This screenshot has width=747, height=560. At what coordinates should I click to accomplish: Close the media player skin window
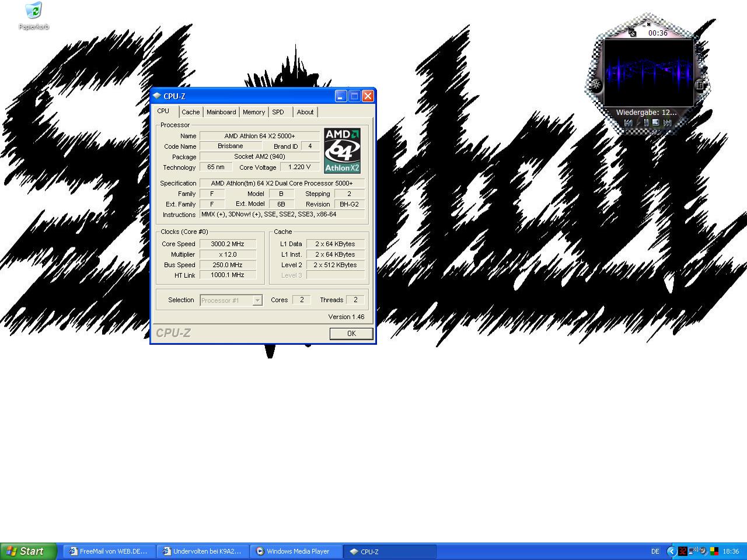point(649,24)
